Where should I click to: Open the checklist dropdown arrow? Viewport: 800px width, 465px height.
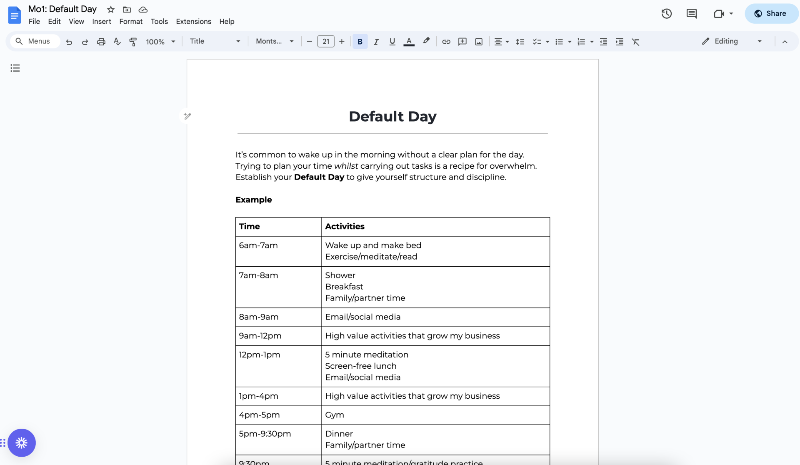(x=547, y=42)
